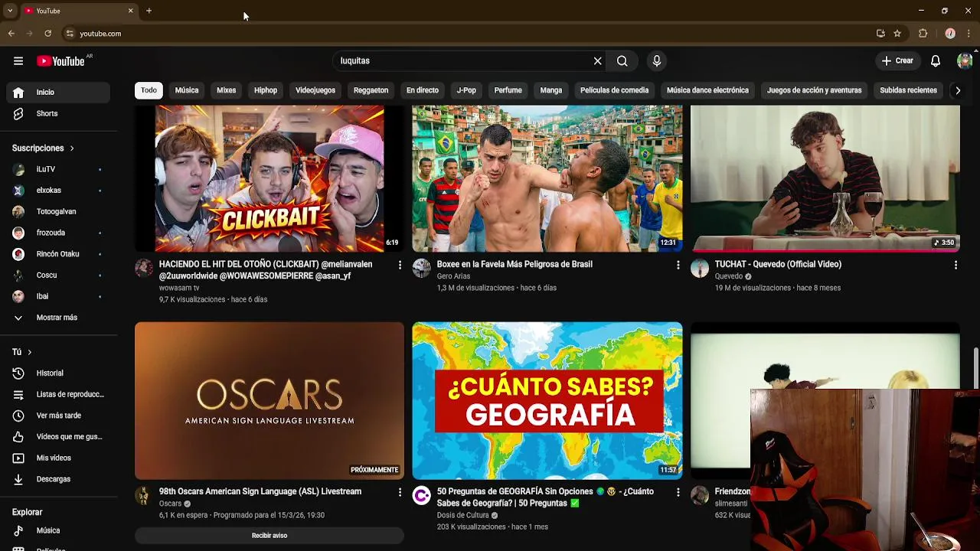Expand the Suscripciones section header
This screenshot has width=980, height=551.
click(x=44, y=148)
